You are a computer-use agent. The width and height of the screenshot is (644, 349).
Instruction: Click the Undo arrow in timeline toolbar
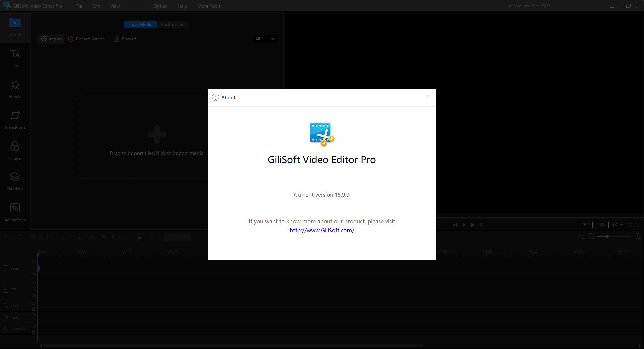(7, 237)
